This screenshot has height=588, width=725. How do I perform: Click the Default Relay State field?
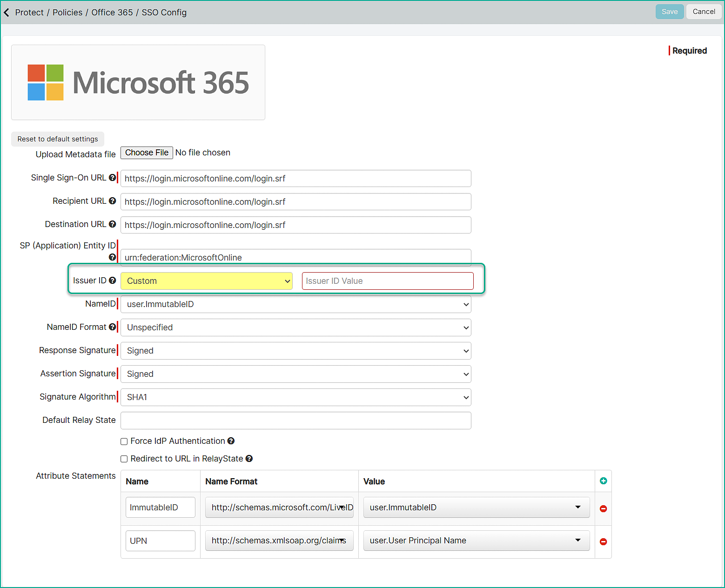click(x=295, y=421)
